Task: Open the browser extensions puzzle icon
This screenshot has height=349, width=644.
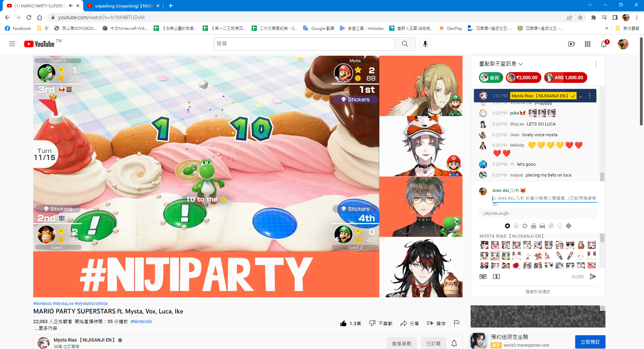Action: pos(593,17)
